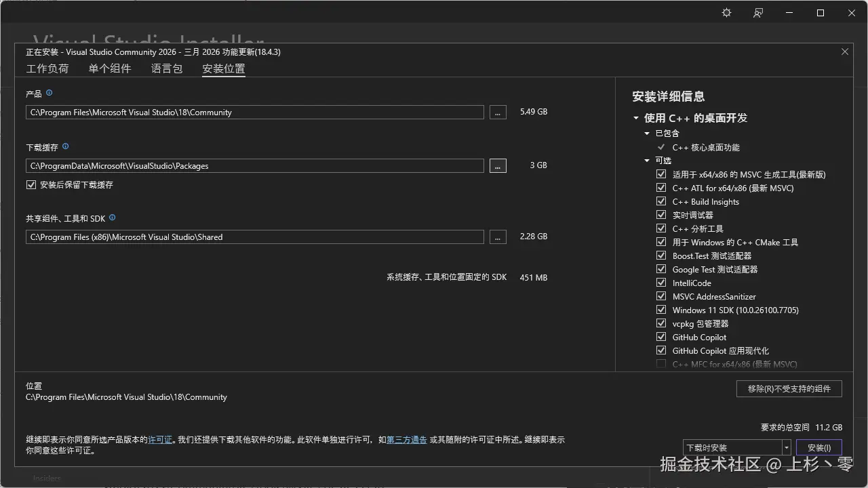Click 安装详细信息 heading

tap(669, 96)
